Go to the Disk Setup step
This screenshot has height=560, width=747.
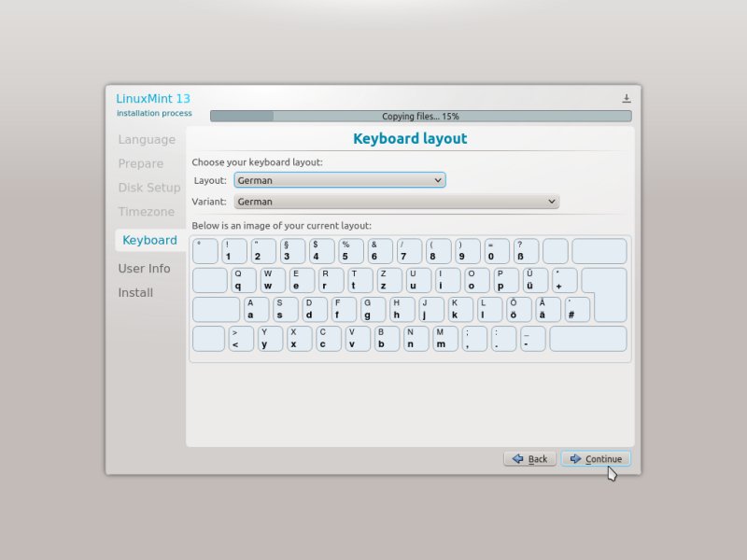pos(149,188)
